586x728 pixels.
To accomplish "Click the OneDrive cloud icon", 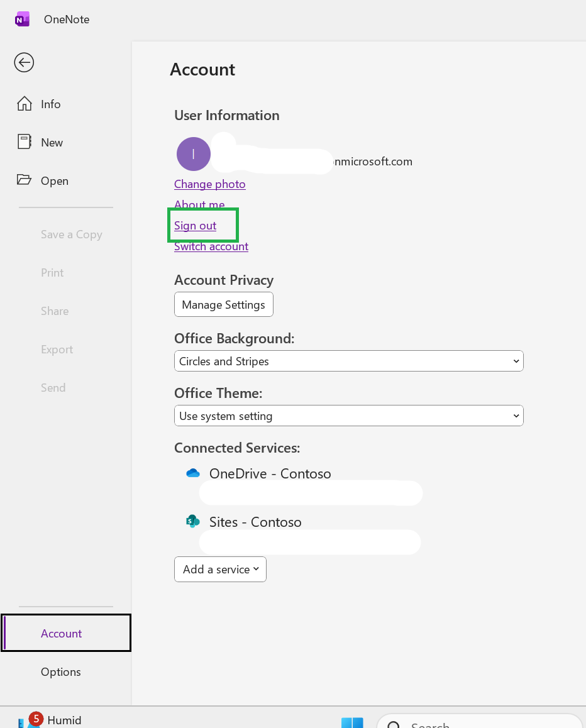I will pos(192,473).
